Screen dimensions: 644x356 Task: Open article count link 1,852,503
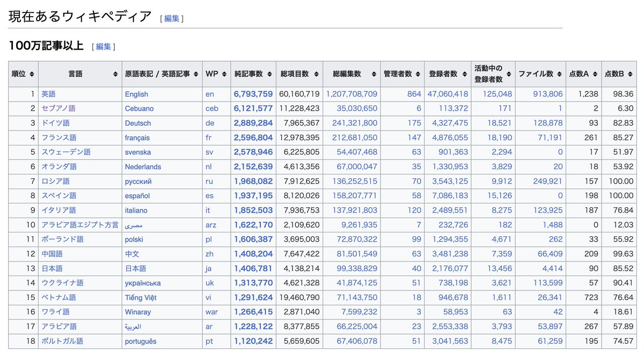tap(253, 210)
